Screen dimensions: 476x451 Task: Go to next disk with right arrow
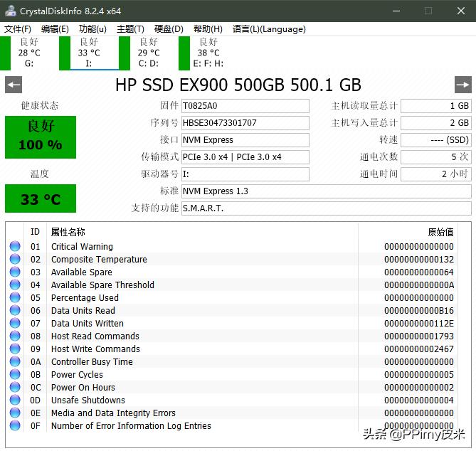[463, 85]
